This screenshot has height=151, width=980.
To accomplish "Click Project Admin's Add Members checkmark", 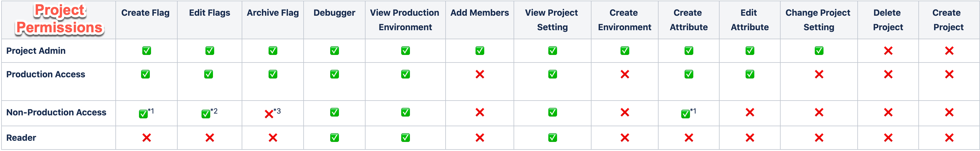I will pos(480,51).
